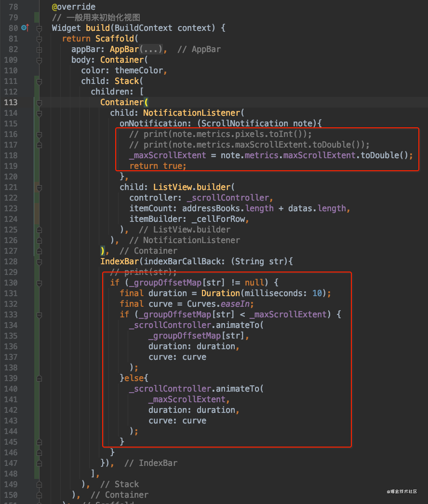Collapse the ListView.builder fold on line 121

click(x=39, y=188)
